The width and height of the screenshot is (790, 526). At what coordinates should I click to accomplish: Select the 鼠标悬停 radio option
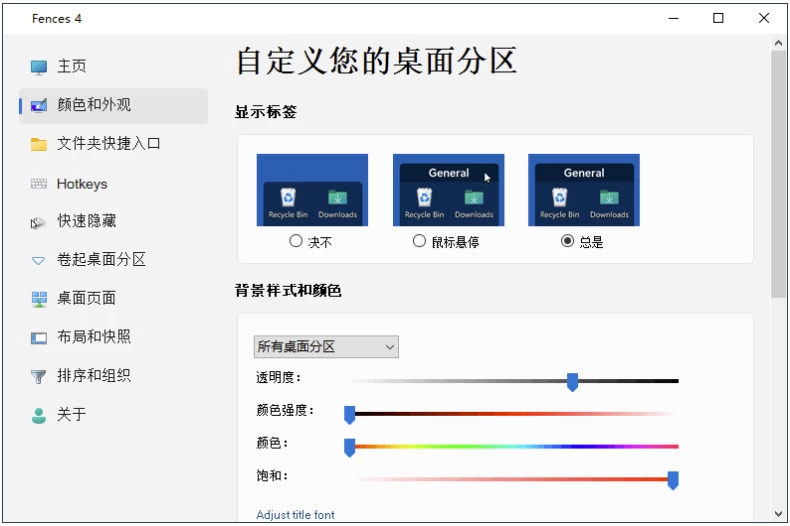[419, 241]
